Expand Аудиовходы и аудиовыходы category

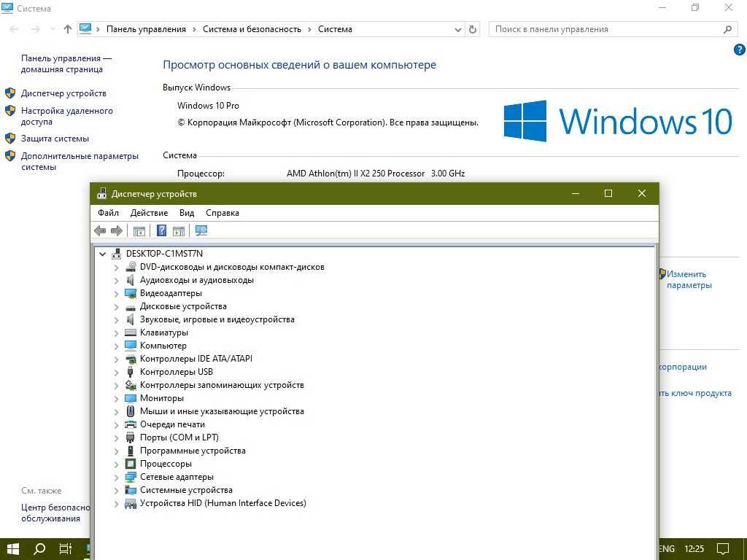coord(116,281)
